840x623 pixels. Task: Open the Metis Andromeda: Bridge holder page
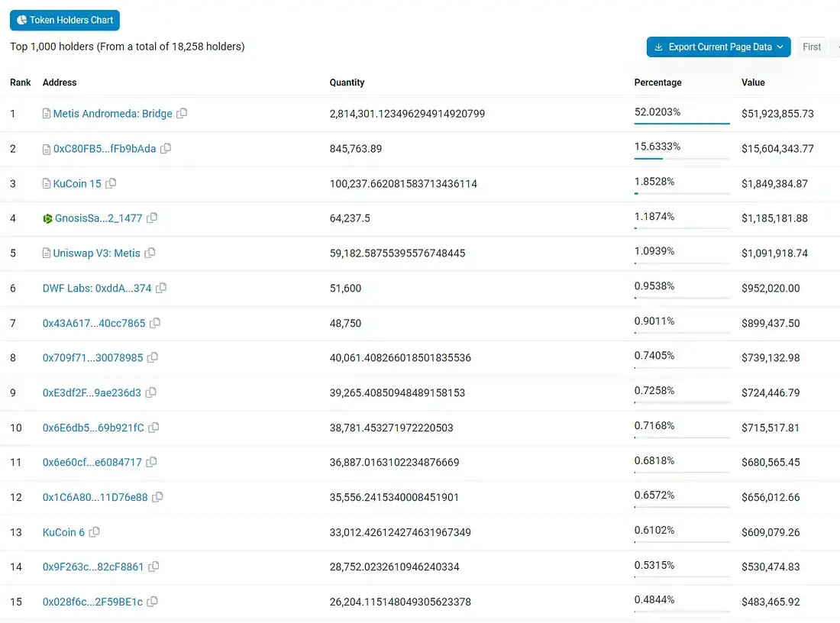pyautogui.click(x=112, y=114)
